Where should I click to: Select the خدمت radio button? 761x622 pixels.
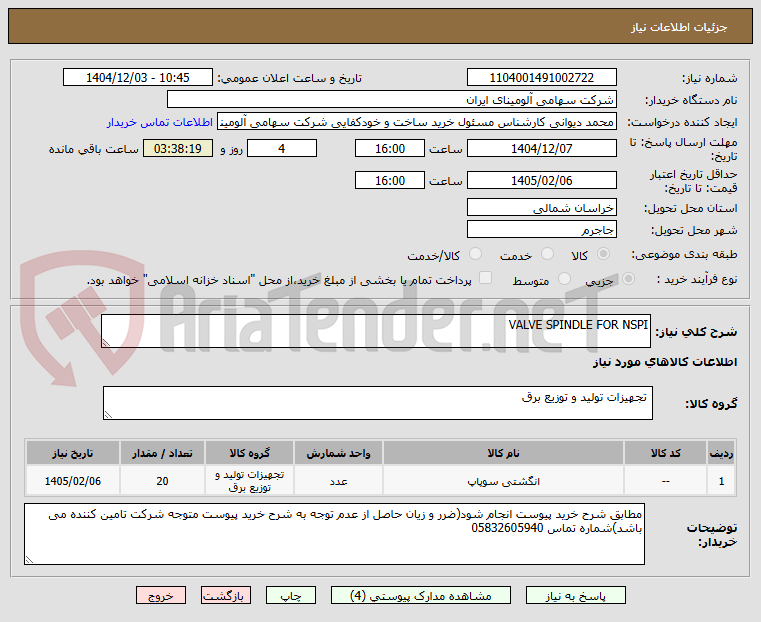click(x=547, y=254)
